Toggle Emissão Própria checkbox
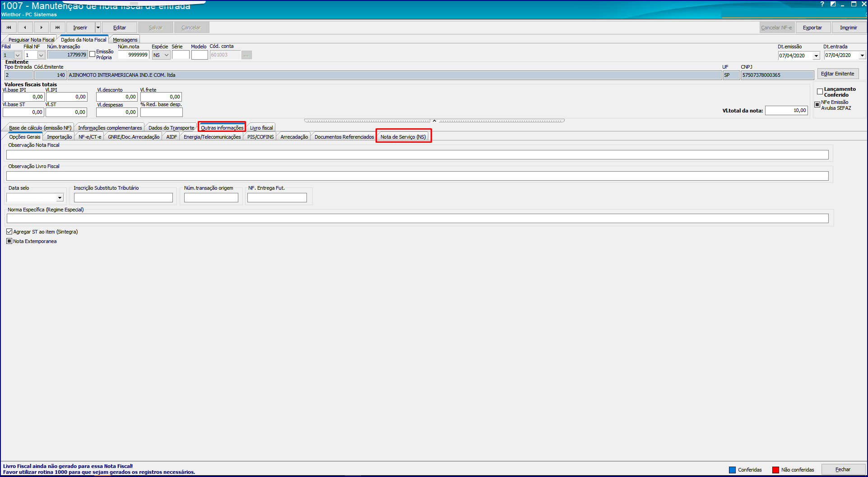 point(93,54)
